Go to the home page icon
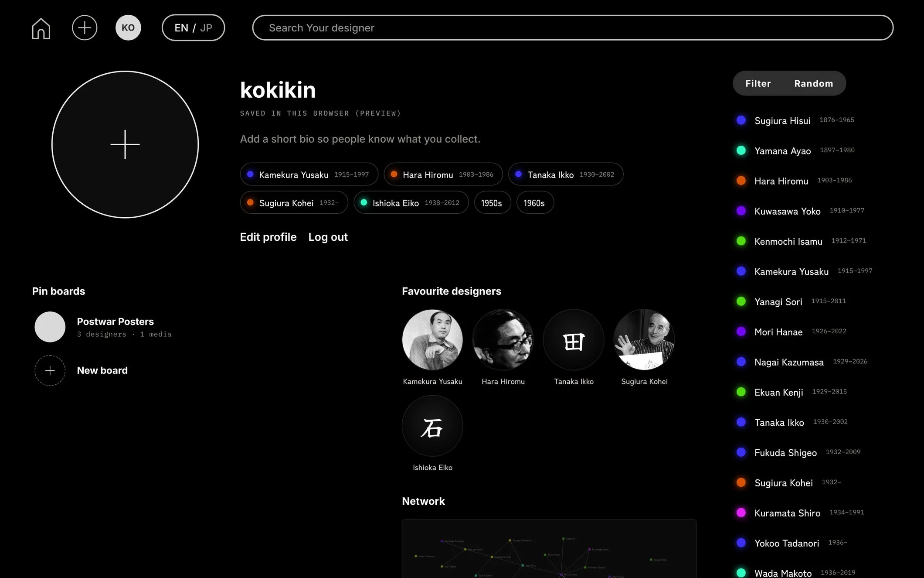The width and height of the screenshot is (924, 578). [x=41, y=28]
